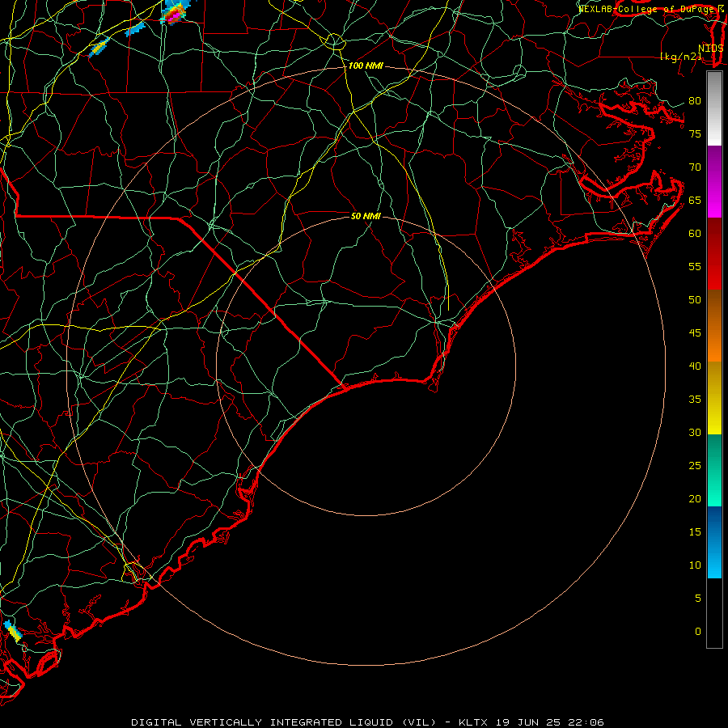Select the green-teal segment of the color scale
728x728 pixels.
pos(714,470)
